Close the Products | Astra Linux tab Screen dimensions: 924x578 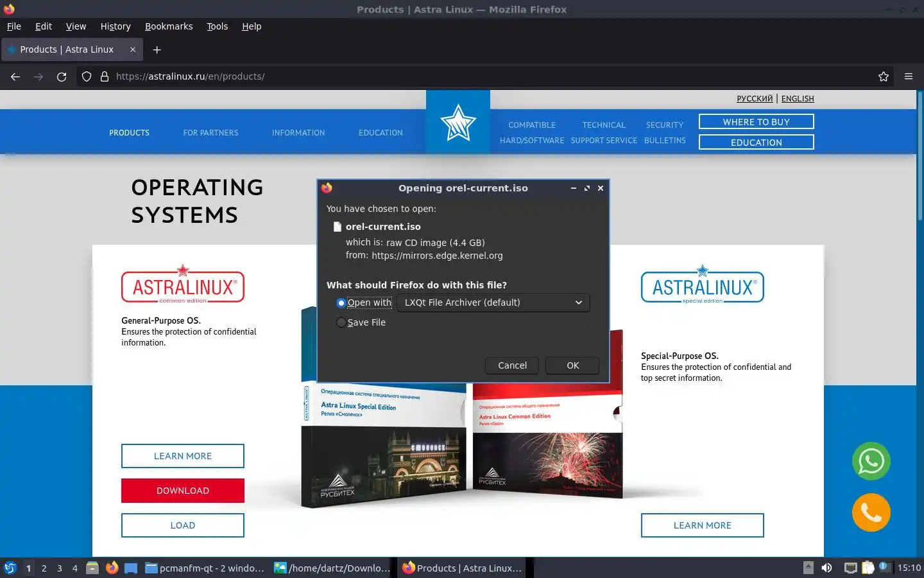coord(133,49)
